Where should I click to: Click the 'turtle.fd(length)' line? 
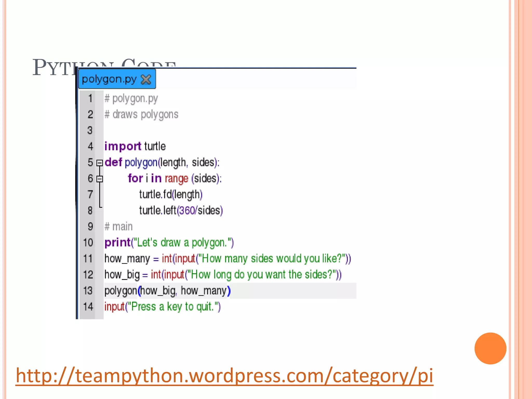171,195
